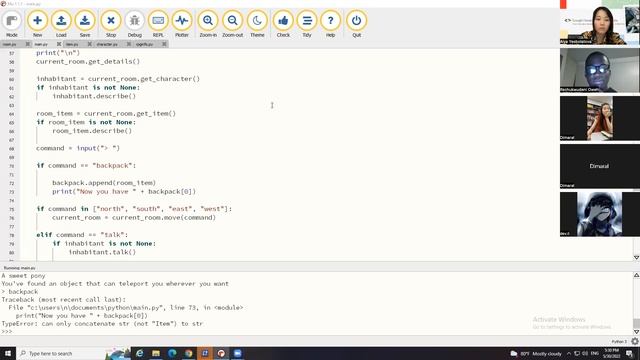Image resolution: width=640 pixels, height=360 pixels.
Task: Click the output pane scroll-up arrow
Action: (636, 276)
